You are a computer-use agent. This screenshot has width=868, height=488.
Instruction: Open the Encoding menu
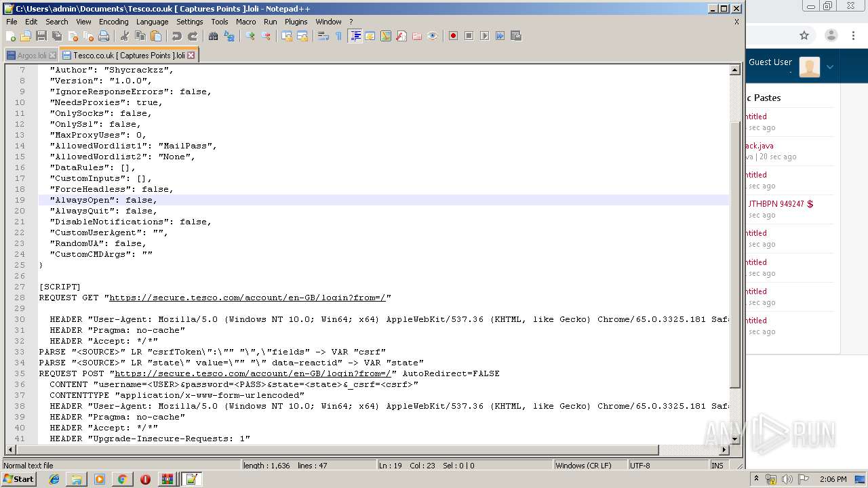[114, 22]
